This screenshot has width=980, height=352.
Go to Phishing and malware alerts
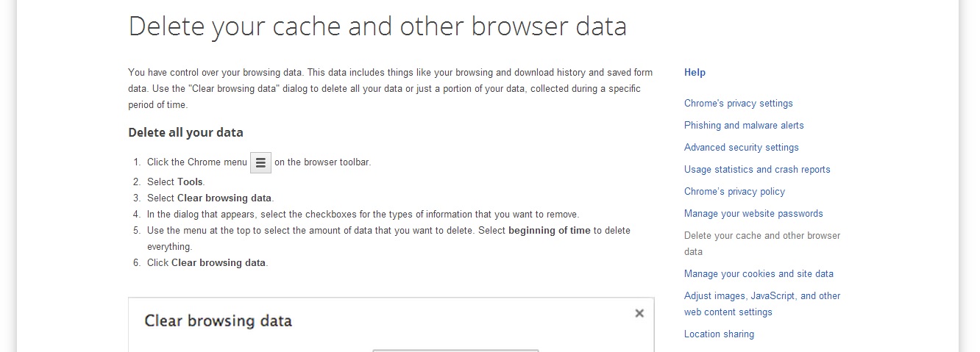click(744, 126)
